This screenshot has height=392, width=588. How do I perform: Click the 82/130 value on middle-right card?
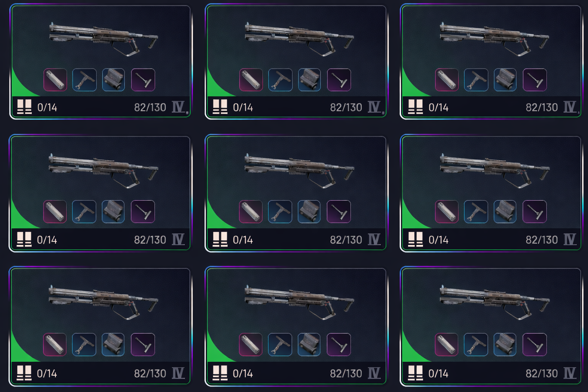[542, 240]
